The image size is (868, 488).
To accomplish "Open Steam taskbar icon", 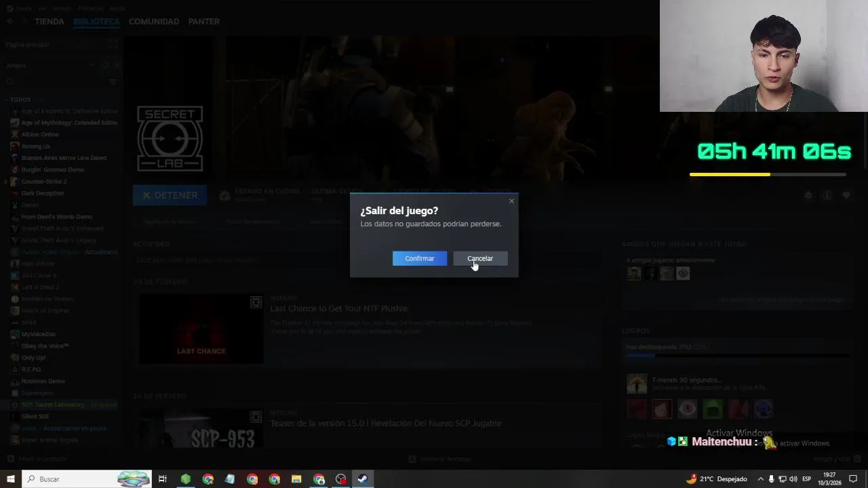I will pyautogui.click(x=363, y=479).
